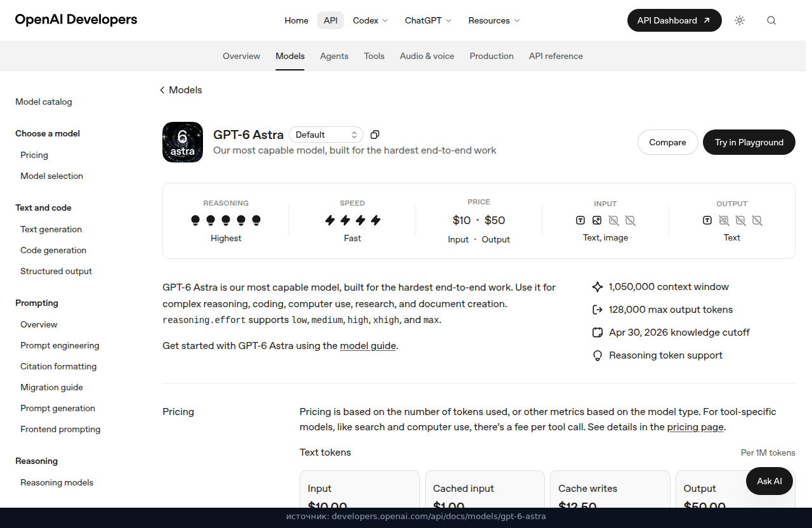Image resolution: width=812 pixels, height=528 pixels.
Task: Follow the model guide link
Action: point(368,346)
